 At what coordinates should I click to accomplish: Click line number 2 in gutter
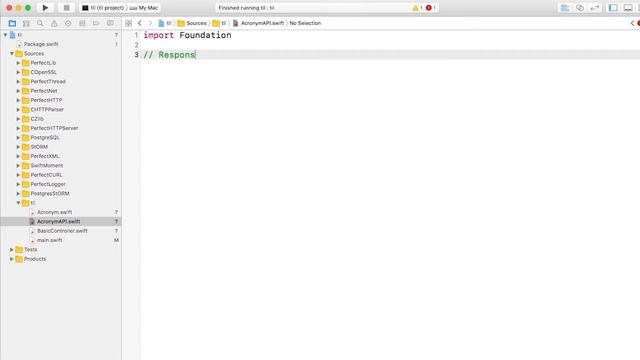coord(136,45)
